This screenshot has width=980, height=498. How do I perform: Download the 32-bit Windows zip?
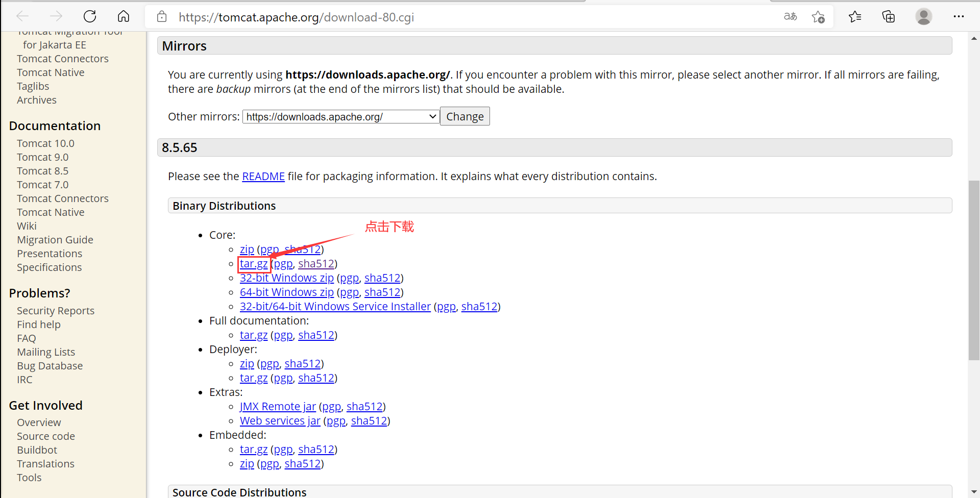tap(287, 278)
